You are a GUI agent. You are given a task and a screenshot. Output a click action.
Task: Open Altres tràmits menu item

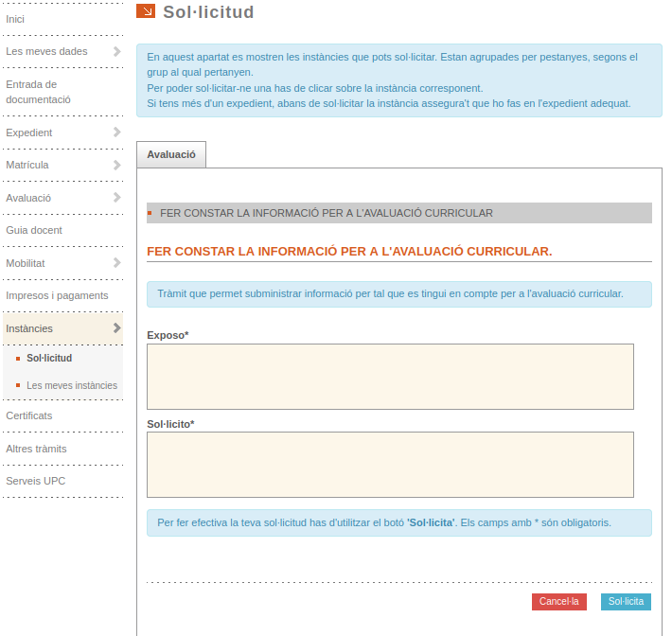coord(36,449)
